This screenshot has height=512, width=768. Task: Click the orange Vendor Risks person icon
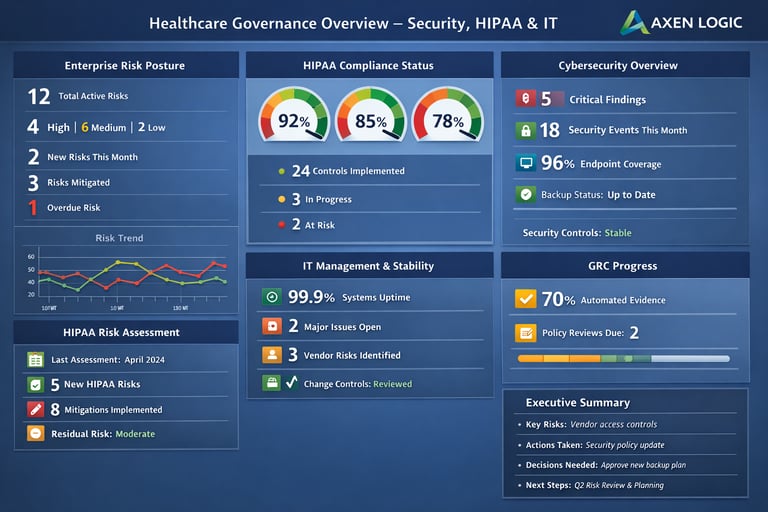(272, 355)
